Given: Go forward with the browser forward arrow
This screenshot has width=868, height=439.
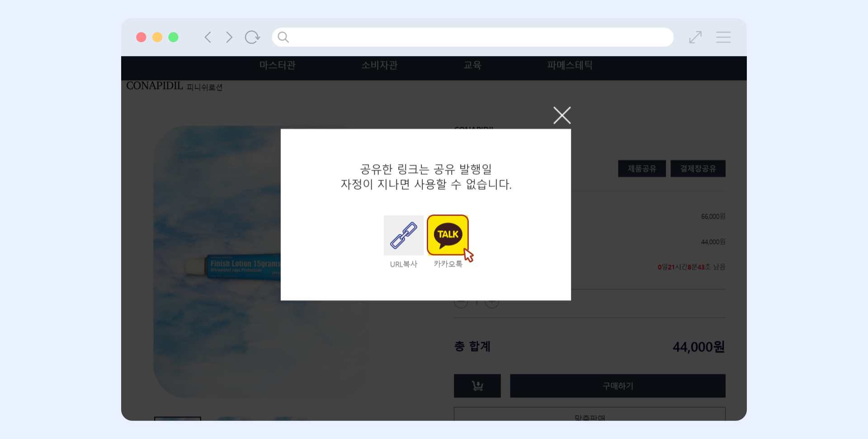Looking at the screenshot, I should coord(229,37).
